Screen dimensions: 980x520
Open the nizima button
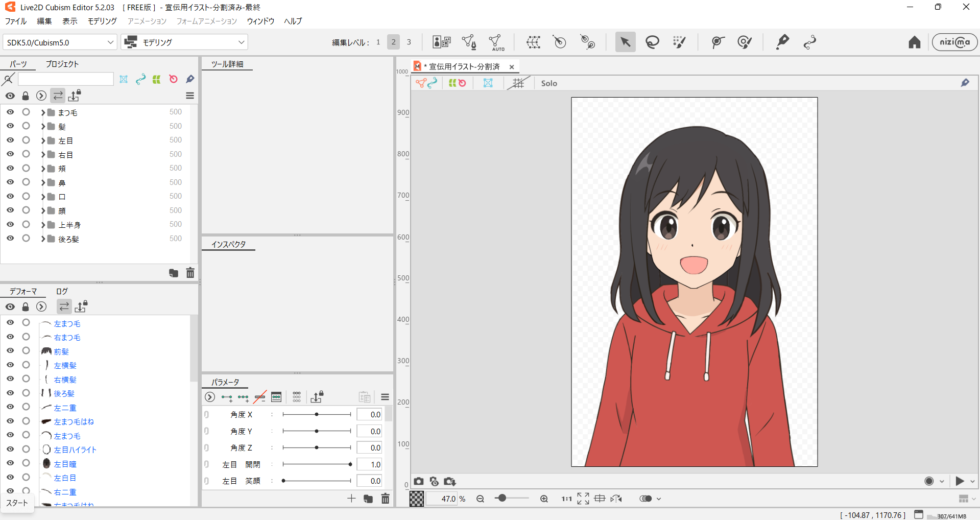954,42
